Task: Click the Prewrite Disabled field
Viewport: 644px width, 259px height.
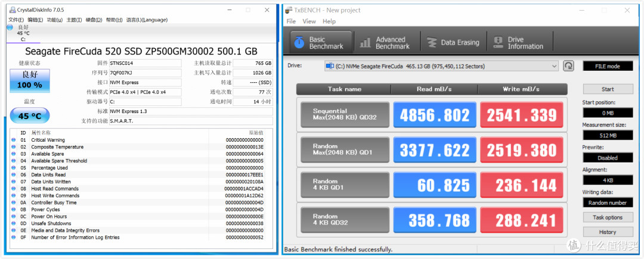Action: [x=608, y=158]
